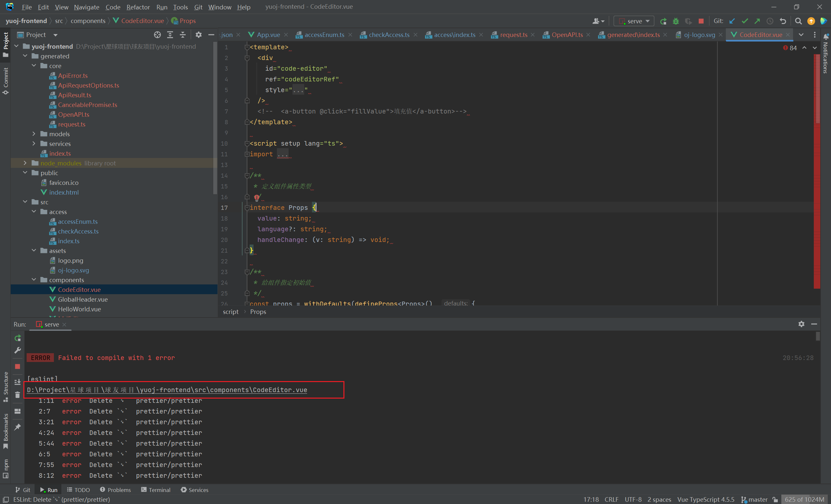Go to next highlighted error arrow
Image resolution: width=831 pixels, height=504 pixels.
(815, 48)
